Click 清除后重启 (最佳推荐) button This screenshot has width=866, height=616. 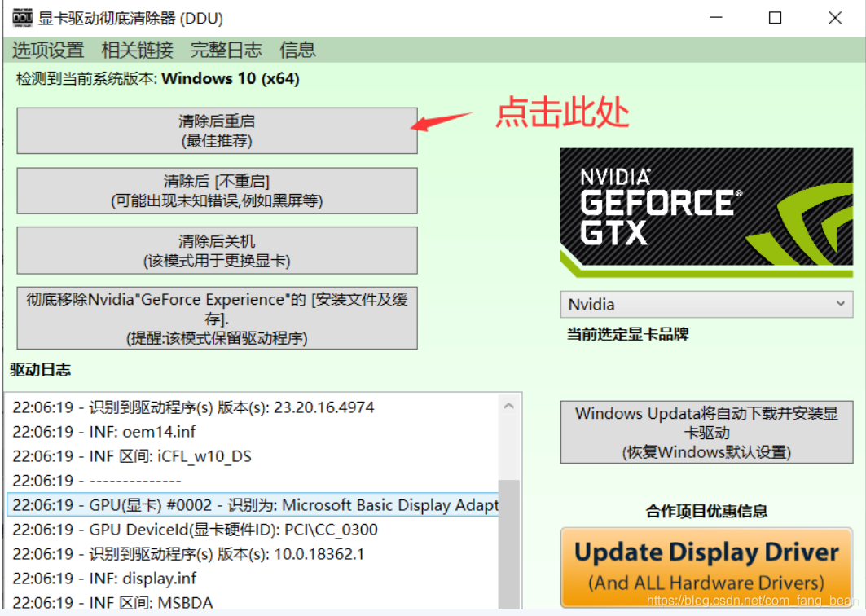pos(217,131)
